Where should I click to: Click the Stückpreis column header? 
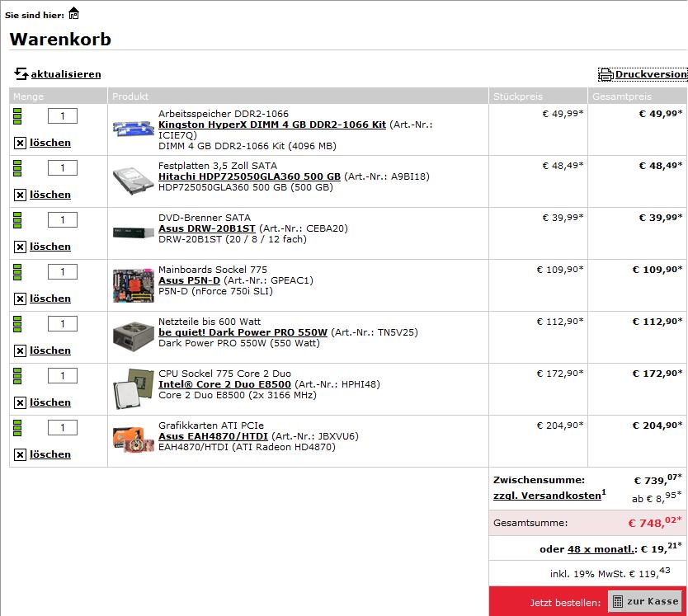tap(538, 96)
